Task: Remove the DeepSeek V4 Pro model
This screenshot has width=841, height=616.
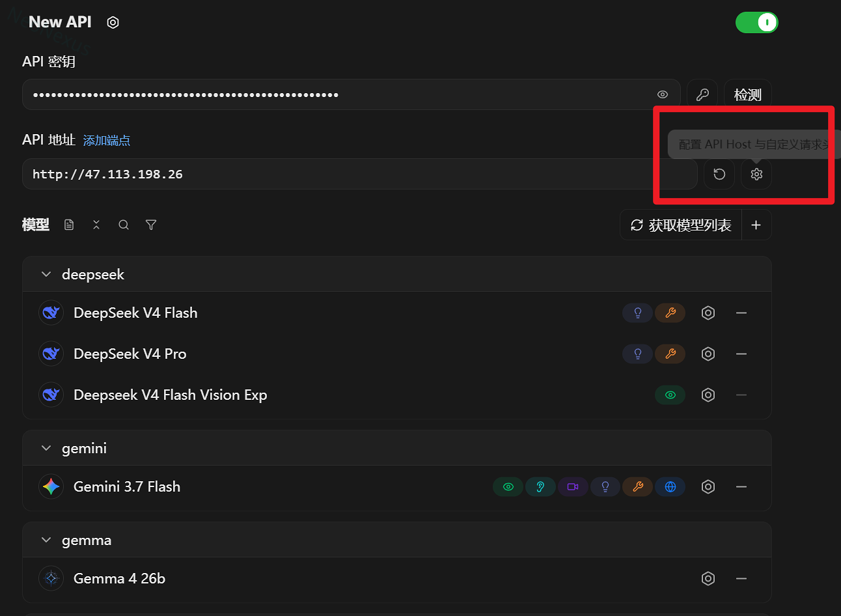Action: pyautogui.click(x=741, y=354)
